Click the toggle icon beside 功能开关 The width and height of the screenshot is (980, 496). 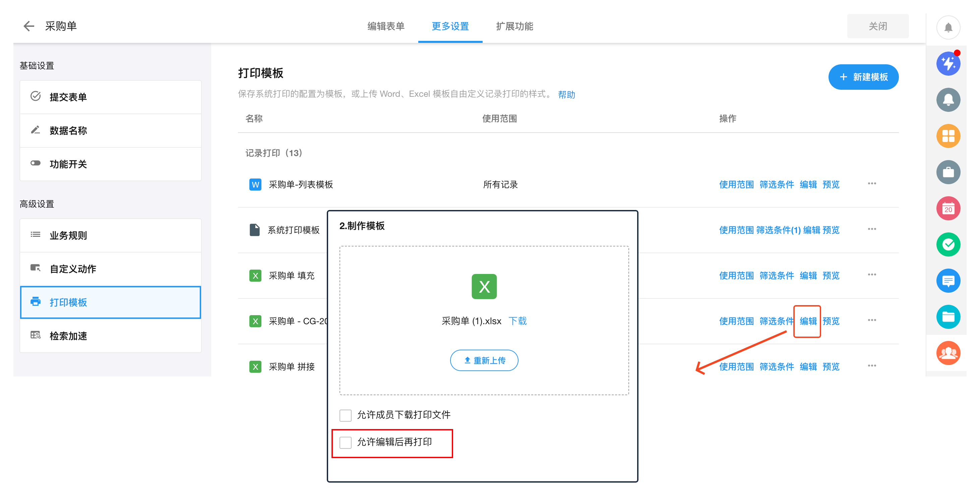[36, 163]
